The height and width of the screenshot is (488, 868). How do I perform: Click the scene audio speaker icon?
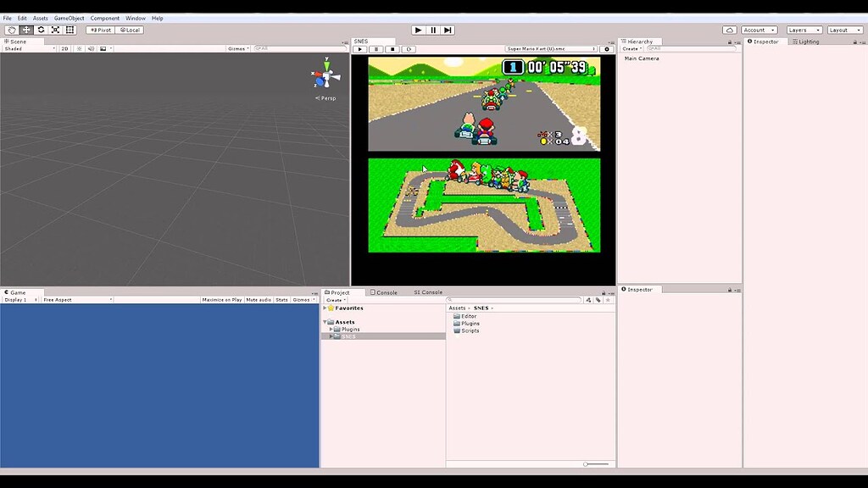click(x=91, y=48)
